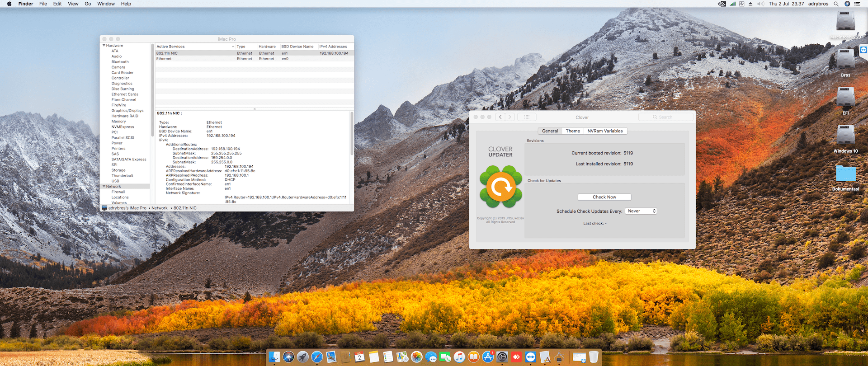Open Photos icon in the Dock
The image size is (868, 366).
416,357
